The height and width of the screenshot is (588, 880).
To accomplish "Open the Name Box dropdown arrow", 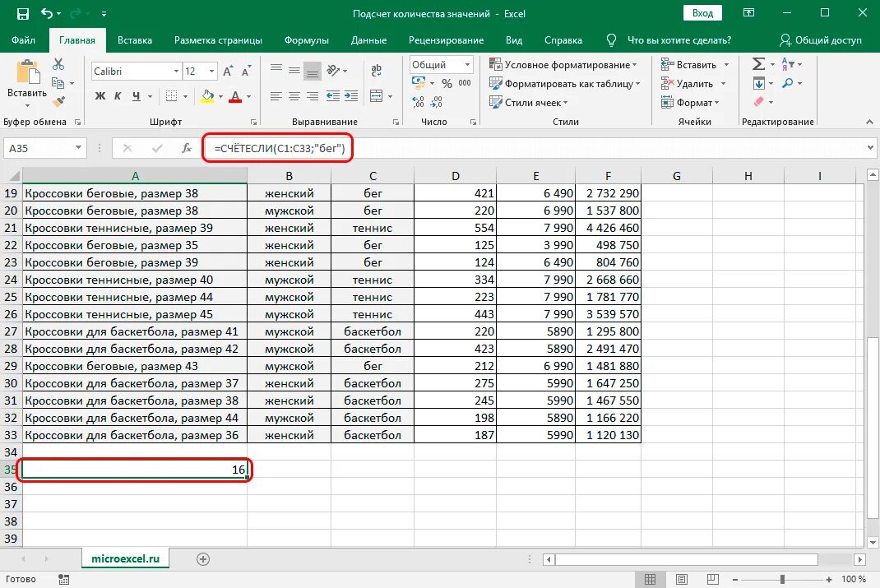I will coord(79,148).
